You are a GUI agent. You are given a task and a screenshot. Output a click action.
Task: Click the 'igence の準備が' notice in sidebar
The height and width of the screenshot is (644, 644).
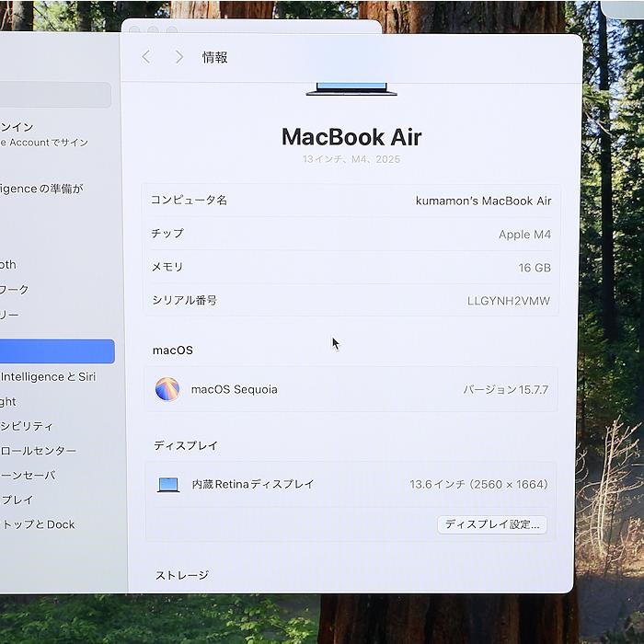tap(41, 189)
